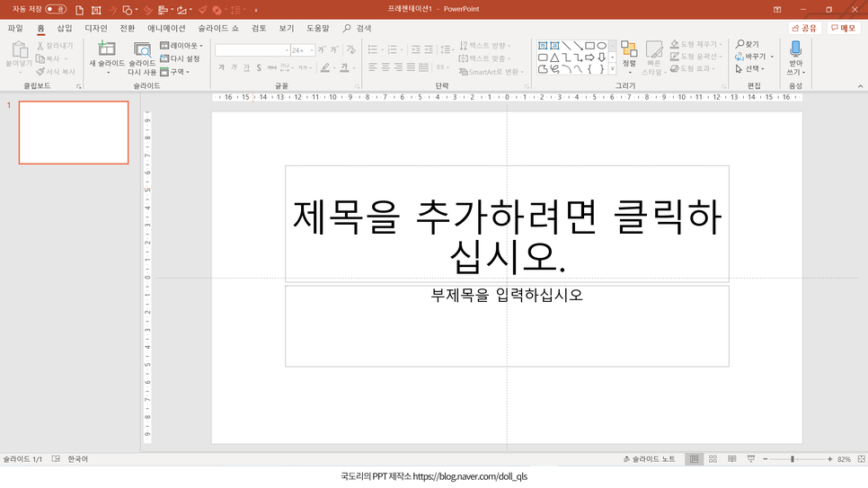Toggle the AutoSave (자동 저장) switch
The width and height of the screenshot is (868, 488).
pyautogui.click(x=56, y=9)
